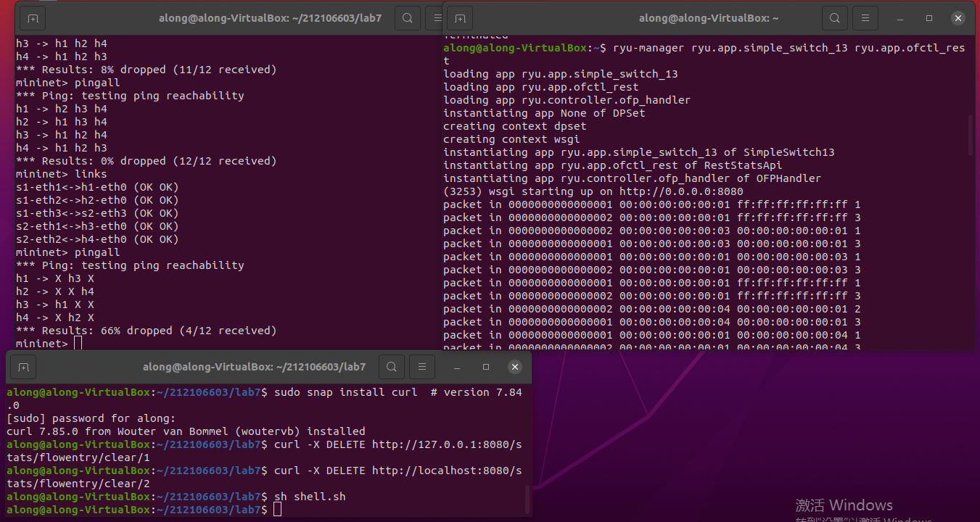This screenshot has height=522, width=980.
Task: Open a new tab in the ryu-manager terminal
Action: pyautogui.click(x=461, y=18)
